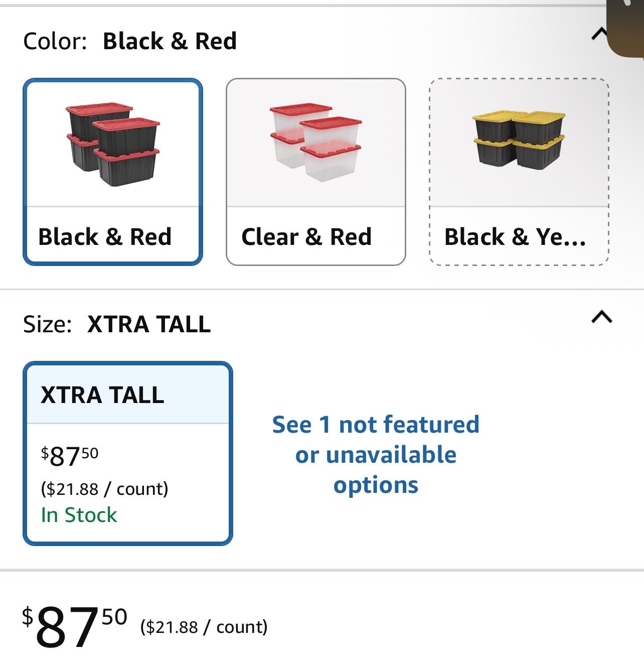
Task: Select the black bins with red lids image
Action: (113, 144)
